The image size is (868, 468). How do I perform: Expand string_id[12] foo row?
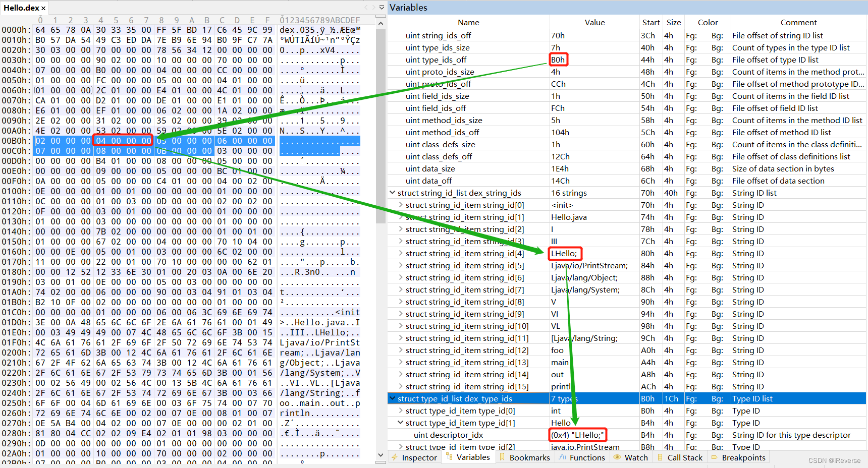tap(401, 350)
